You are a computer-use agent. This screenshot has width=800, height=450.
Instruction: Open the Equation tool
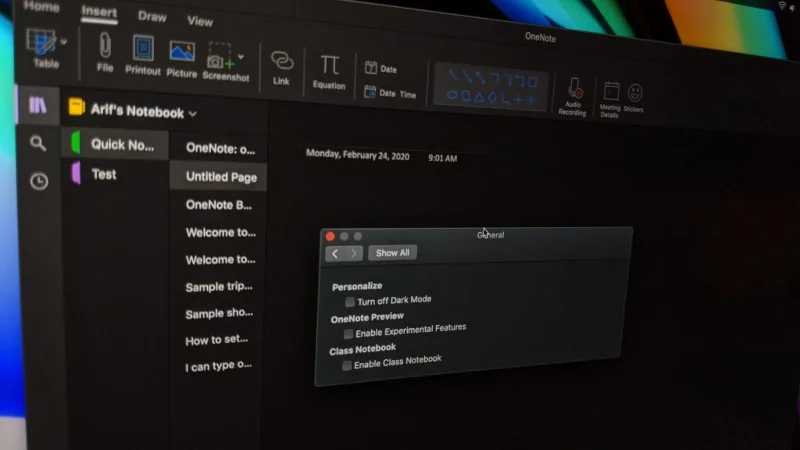click(329, 66)
